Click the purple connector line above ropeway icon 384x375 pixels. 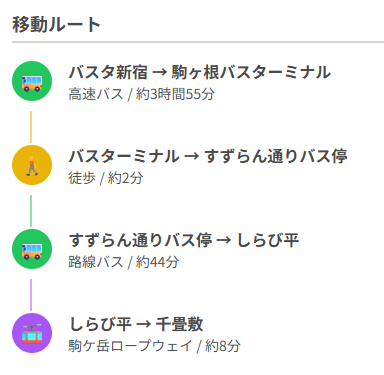(31, 295)
